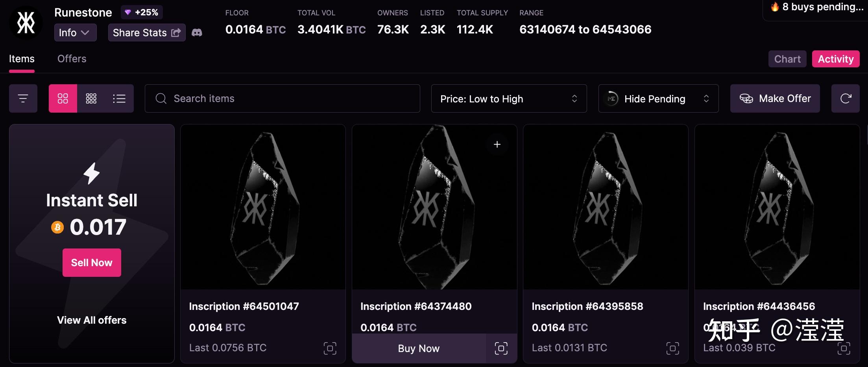Click the refresh listings icon

pos(845,98)
